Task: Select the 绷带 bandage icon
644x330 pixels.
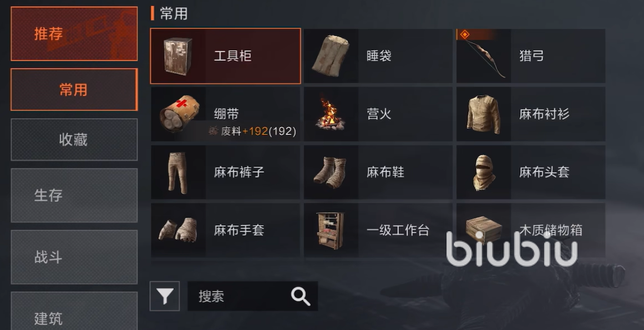Action: [x=180, y=114]
